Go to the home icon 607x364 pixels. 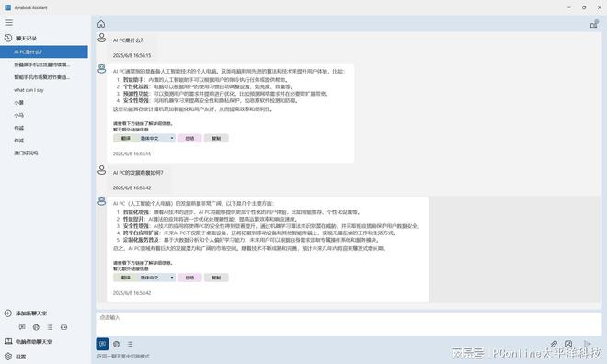pos(101,24)
